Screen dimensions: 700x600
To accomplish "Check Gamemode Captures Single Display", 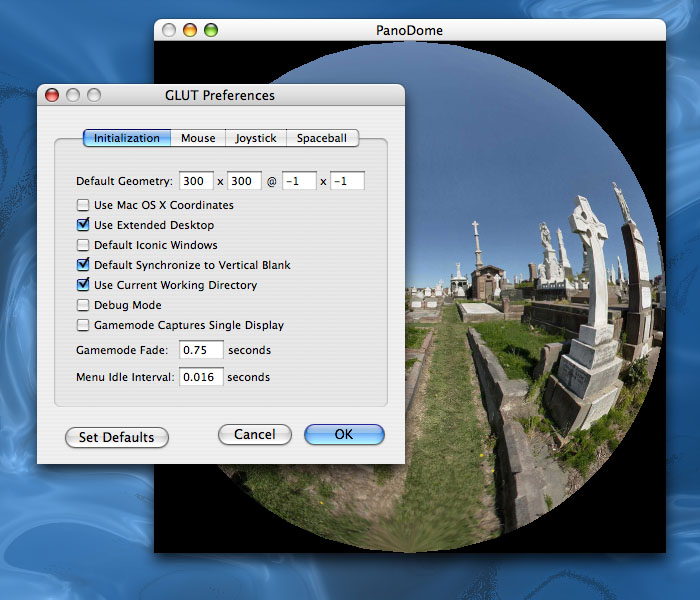I will (83, 325).
